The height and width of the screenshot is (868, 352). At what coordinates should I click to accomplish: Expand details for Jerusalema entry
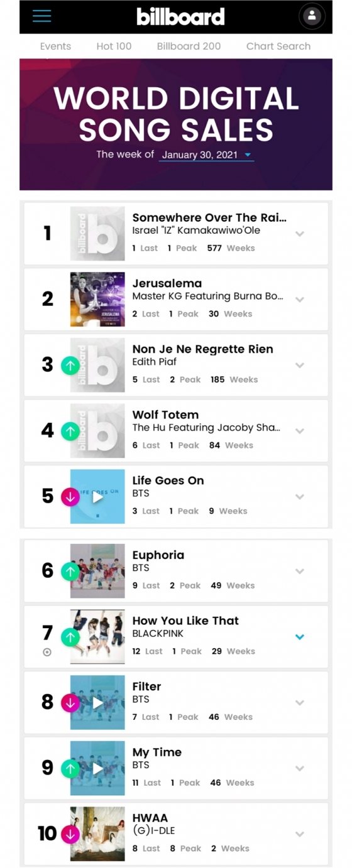point(300,300)
